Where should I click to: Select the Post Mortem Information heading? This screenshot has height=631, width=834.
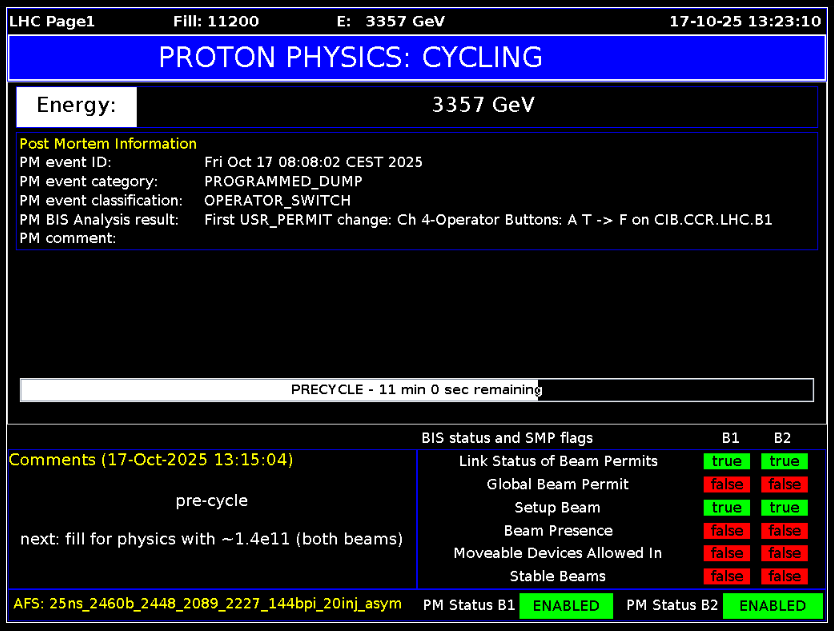(x=108, y=144)
